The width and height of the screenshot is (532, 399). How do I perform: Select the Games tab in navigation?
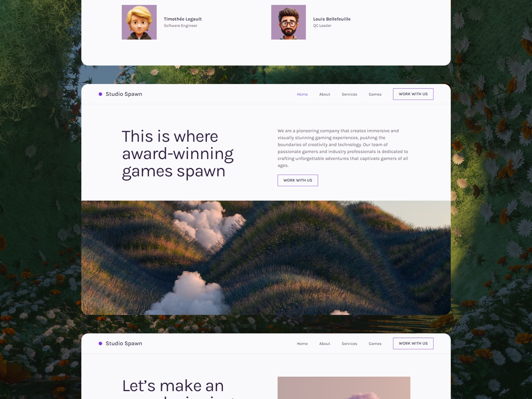375,94
